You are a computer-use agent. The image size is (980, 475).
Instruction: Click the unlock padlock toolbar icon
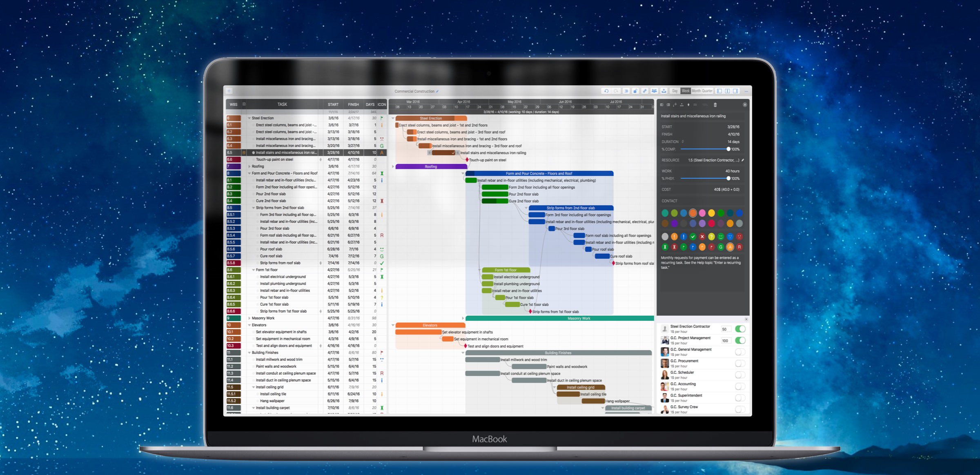pos(635,91)
